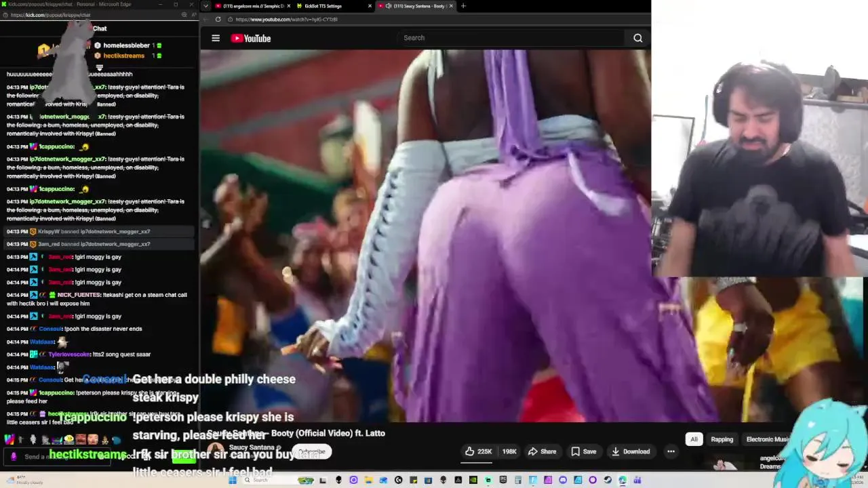This screenshot has height=488, width=868.
Task: Zoom icon in Kick chat window address bar
Action: click(x=184, y=14)
